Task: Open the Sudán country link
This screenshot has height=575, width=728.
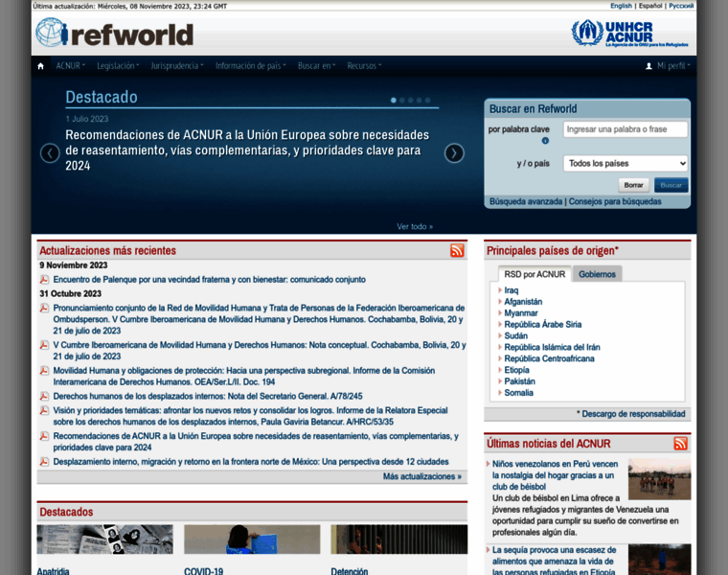Action: tap(515, 335)
